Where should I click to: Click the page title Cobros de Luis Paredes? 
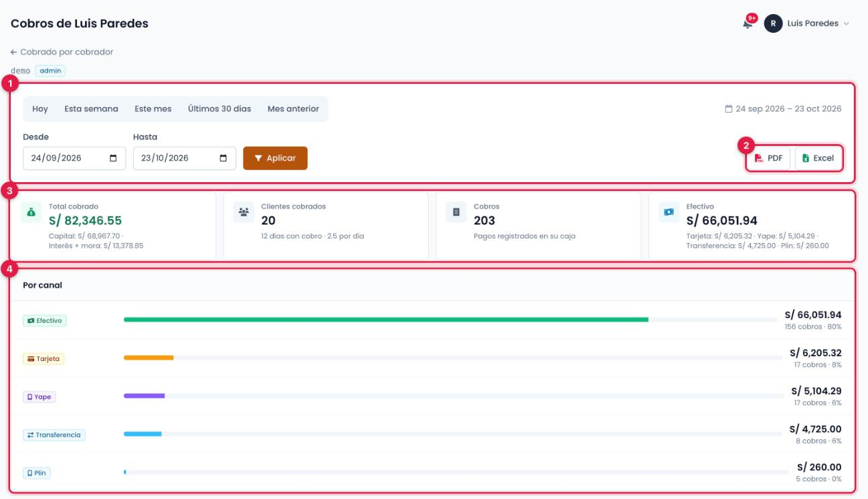click(80, 23)
